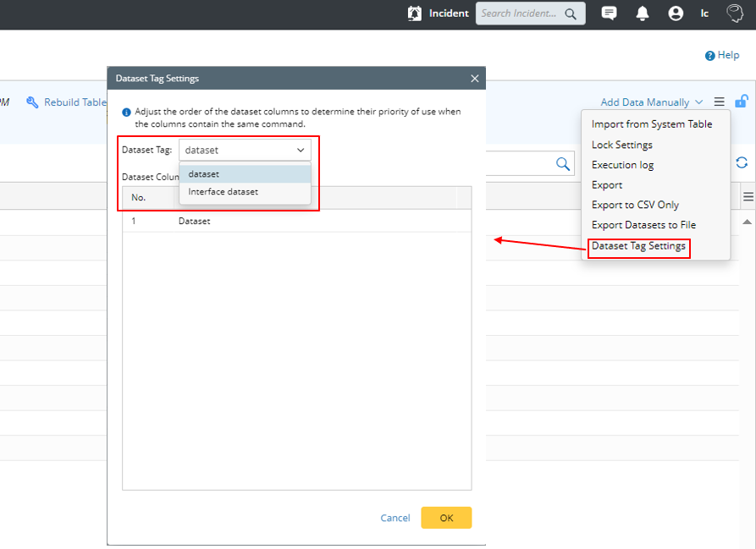This screenshot has width=756, height=549.
Task: Choose Import from System Table
Action: point(651,124)
